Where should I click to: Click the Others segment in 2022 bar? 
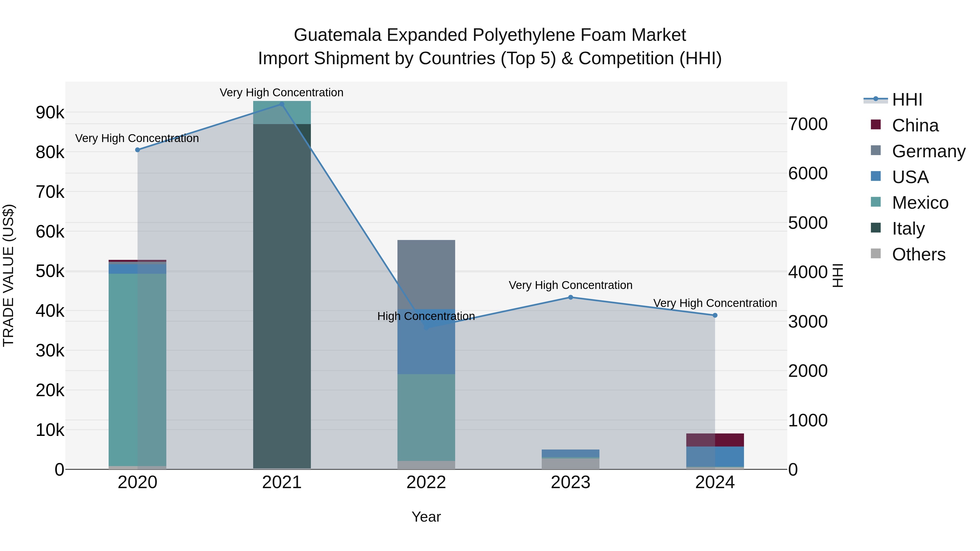(x=427, y=465)
